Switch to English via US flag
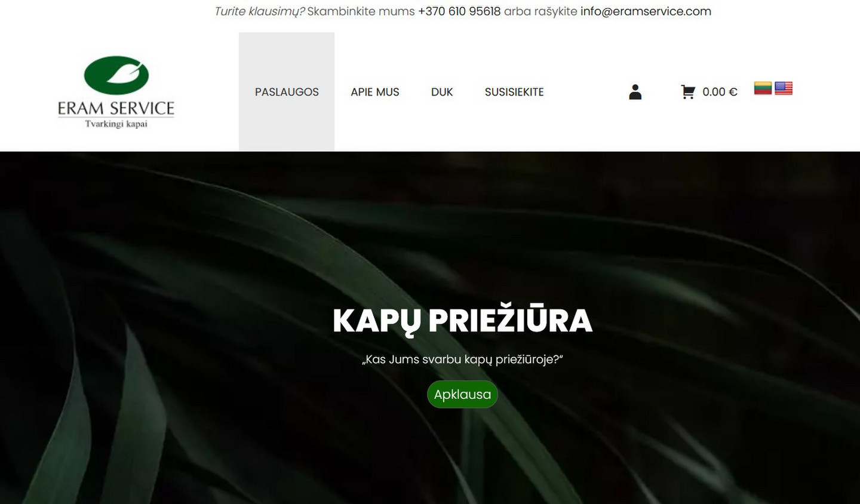 point(784,88)
